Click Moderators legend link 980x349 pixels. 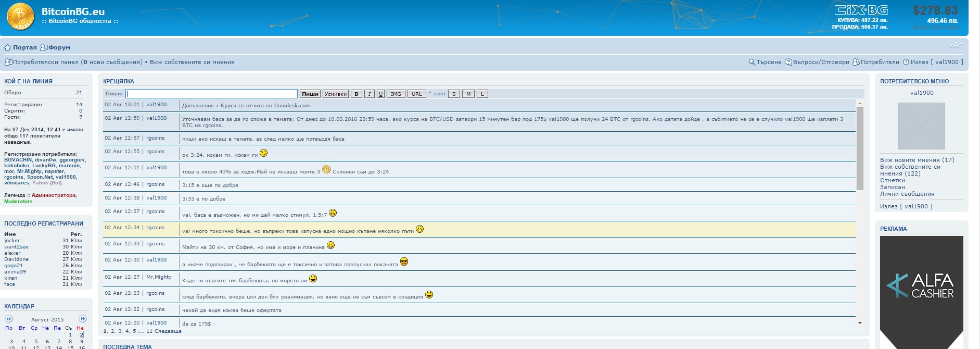coord(18,202)
